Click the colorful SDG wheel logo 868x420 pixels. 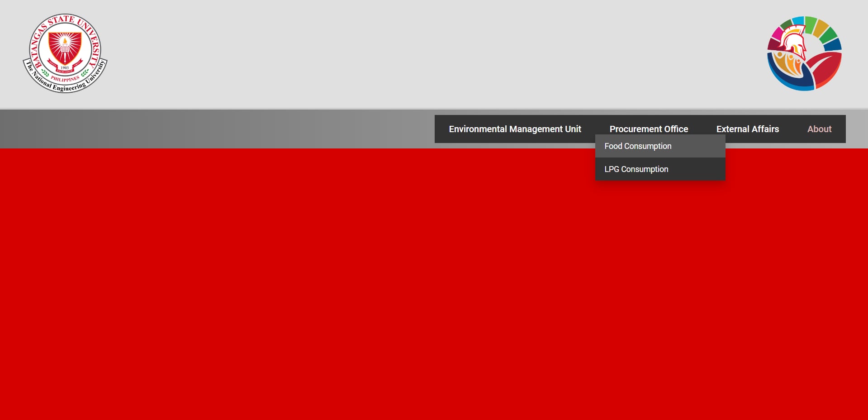pos(804,53)
